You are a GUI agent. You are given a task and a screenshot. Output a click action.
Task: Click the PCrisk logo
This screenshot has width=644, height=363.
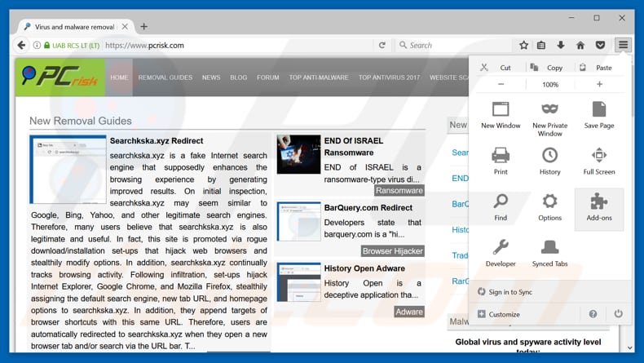click(x=60, y=77)
